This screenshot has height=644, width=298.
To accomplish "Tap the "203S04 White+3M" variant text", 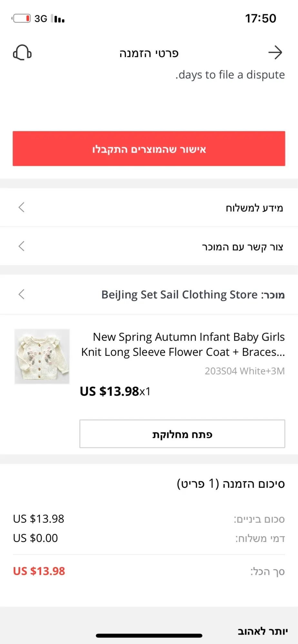I will (244, 371).
